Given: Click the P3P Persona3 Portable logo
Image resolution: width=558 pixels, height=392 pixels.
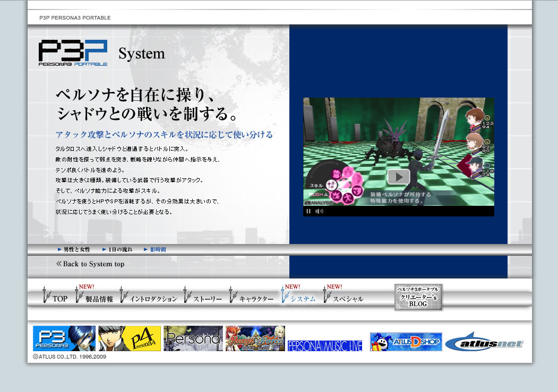Looking at the screenshot, I should point(73,53).
